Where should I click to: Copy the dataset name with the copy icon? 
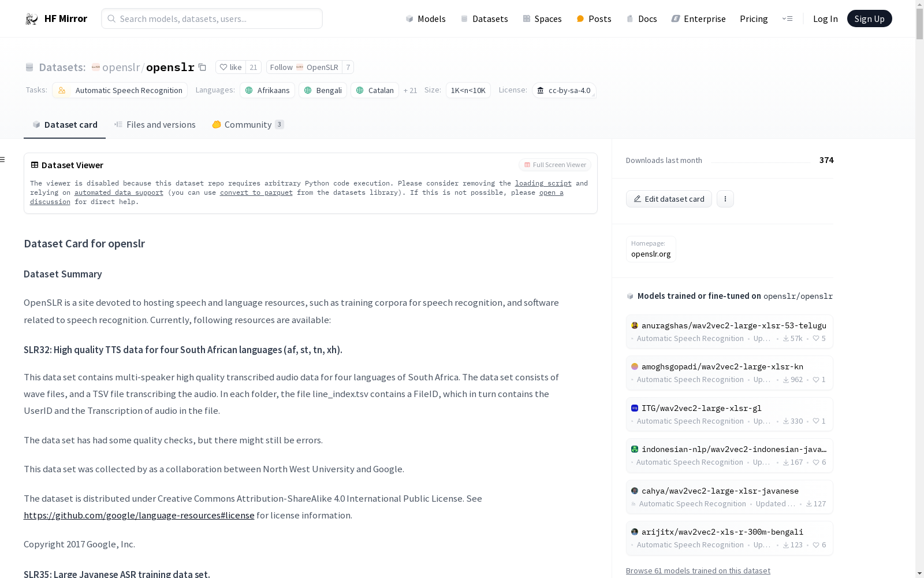(202, 67)
